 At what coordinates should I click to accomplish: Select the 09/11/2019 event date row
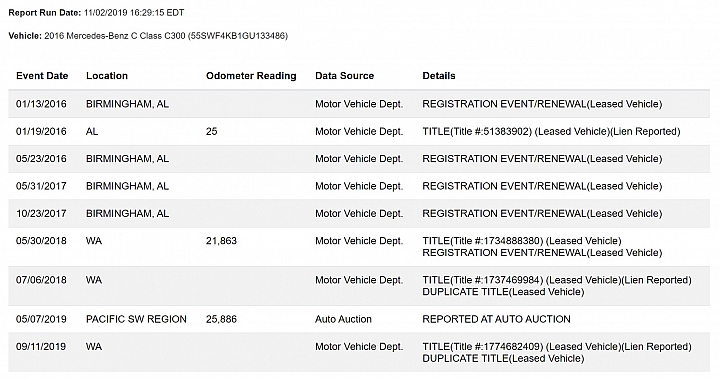(x=359, y=352)
